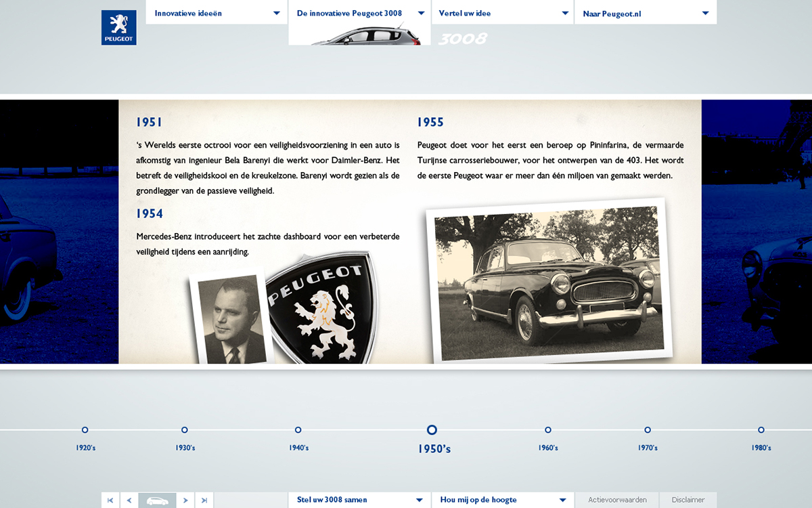Click the 1980's decade label
The image size is (812, 508).
[761, 448]
